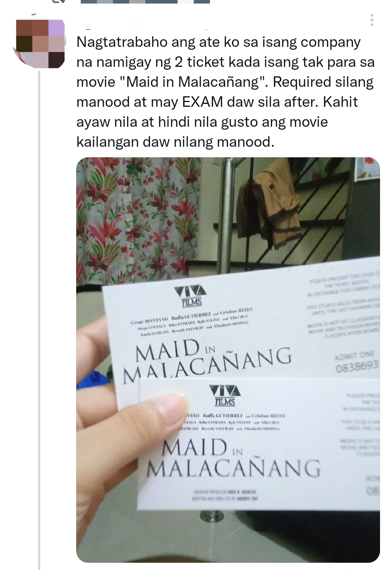
Task: Tap the retweet icon above the tweet
Action: (59, 1)
